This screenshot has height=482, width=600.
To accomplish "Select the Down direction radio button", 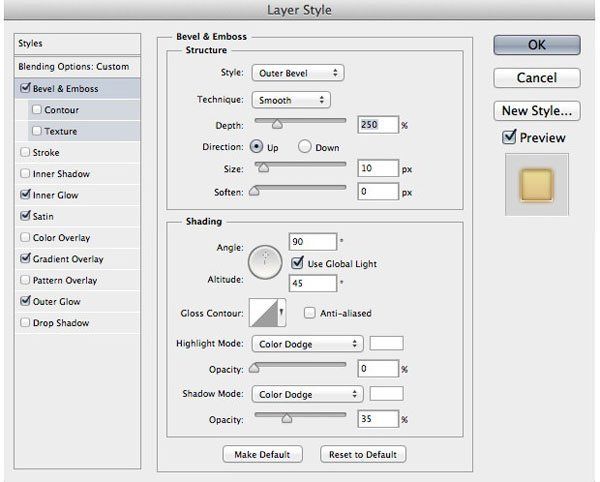I will 305,147.
